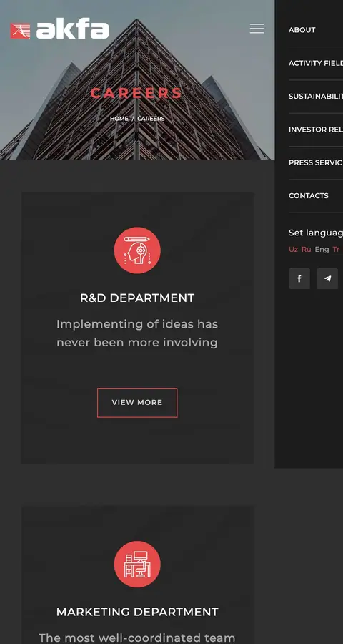Click the CAREERS page title

click(x=136, y=93)
